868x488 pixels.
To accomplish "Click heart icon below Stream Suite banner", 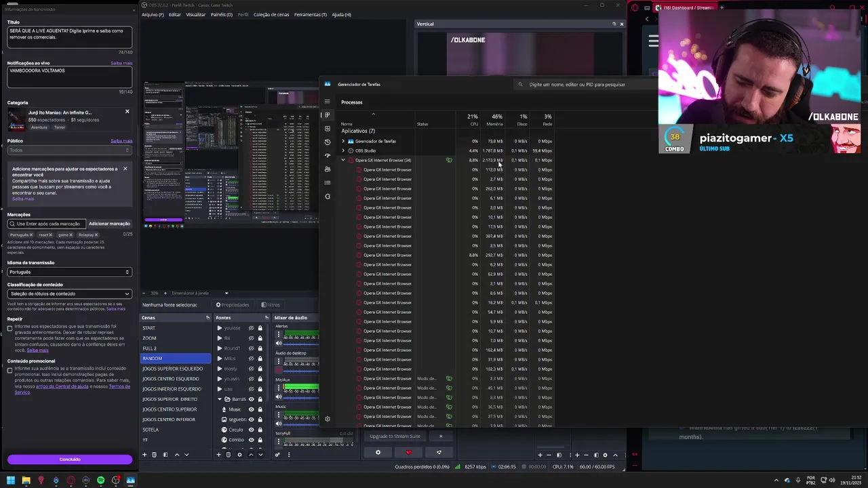I will coord(408,453).
